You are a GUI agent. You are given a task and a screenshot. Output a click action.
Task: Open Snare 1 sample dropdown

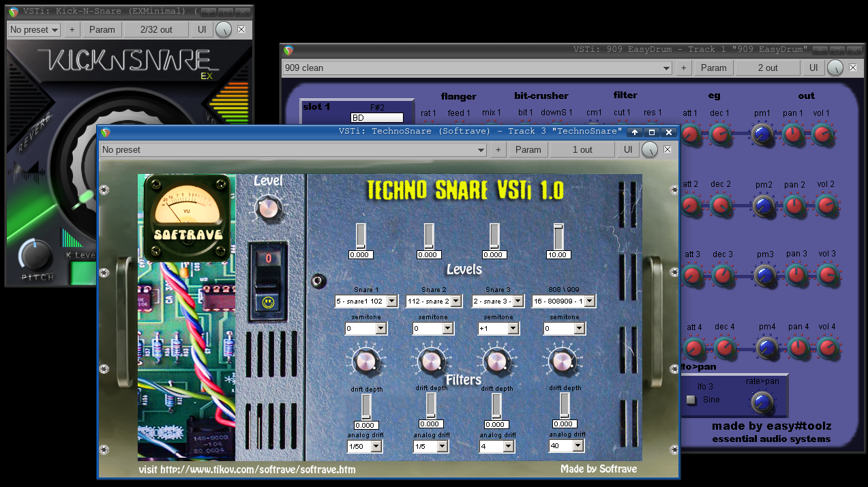pyautogui.click(x=366, y=301)
